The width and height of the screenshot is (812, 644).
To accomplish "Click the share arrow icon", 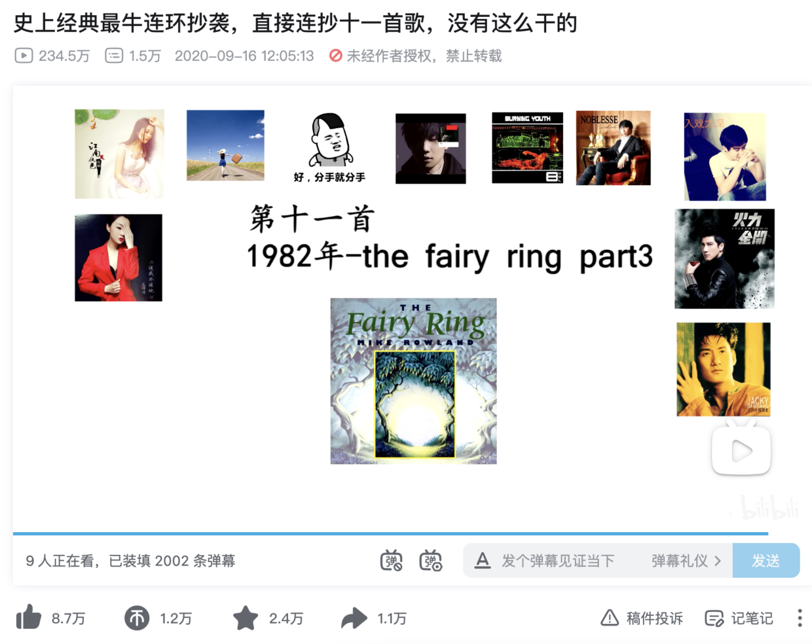I will (x=354, y=618).
